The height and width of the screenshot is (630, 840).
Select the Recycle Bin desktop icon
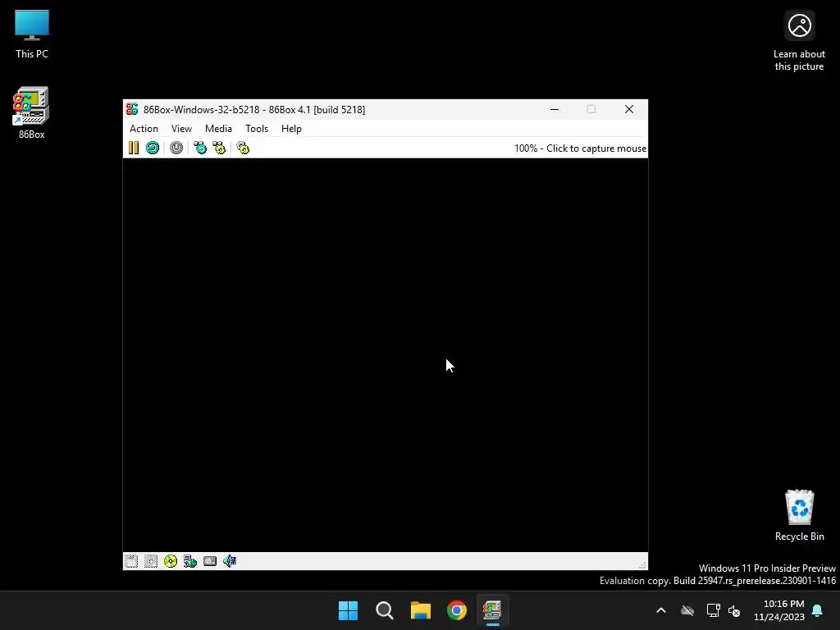tap(799, 515)
